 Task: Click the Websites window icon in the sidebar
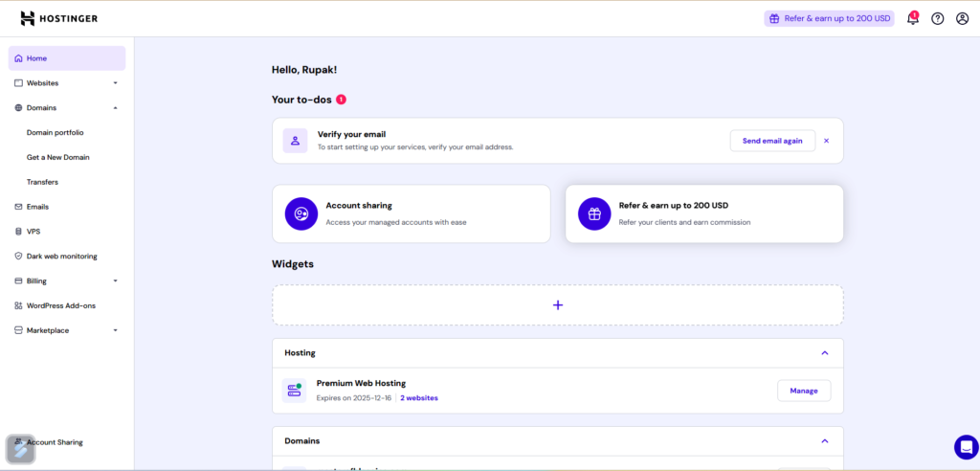[x=18, y=83]
